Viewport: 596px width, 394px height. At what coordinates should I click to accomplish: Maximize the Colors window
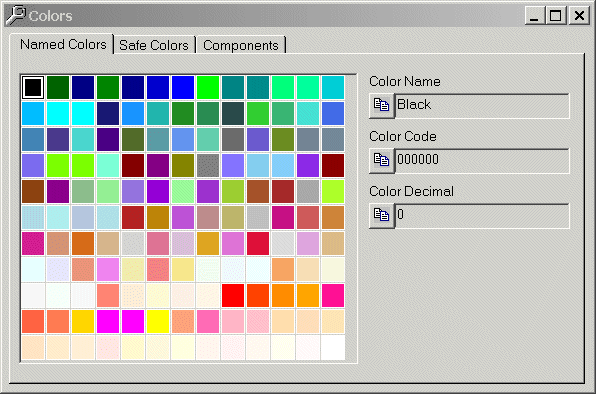click(x=555, y=16)
